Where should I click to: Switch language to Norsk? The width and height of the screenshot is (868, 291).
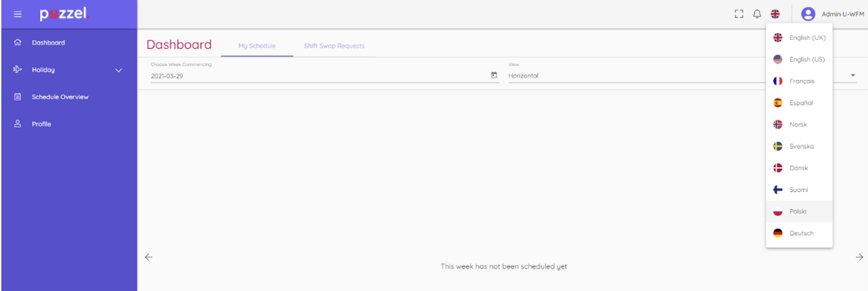click(798, 124)
